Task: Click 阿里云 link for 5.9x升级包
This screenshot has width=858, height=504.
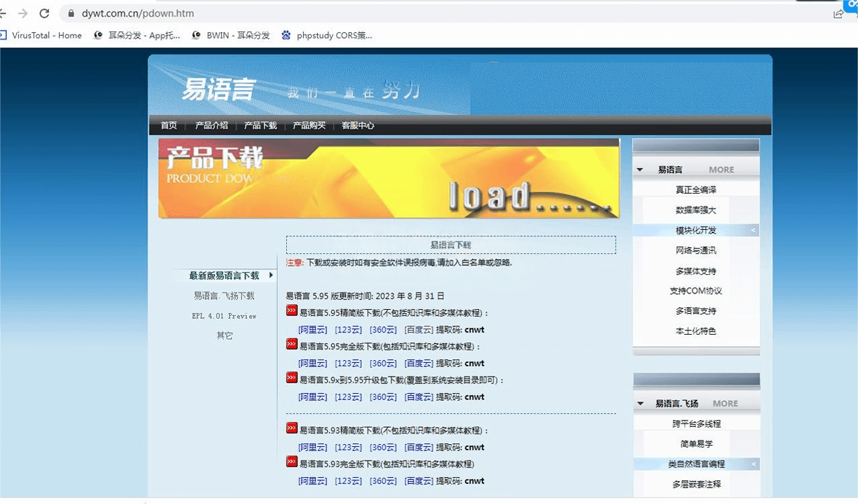Action: 312,397
